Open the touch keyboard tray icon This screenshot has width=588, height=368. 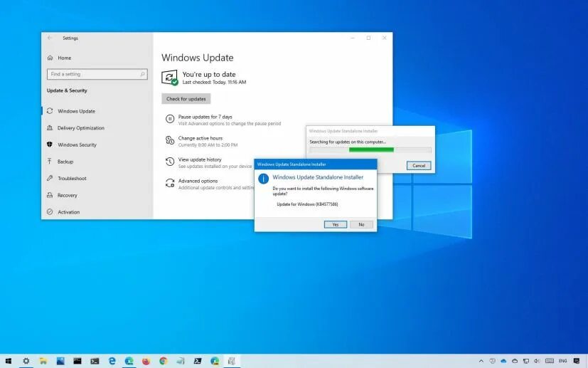(550, 361)
